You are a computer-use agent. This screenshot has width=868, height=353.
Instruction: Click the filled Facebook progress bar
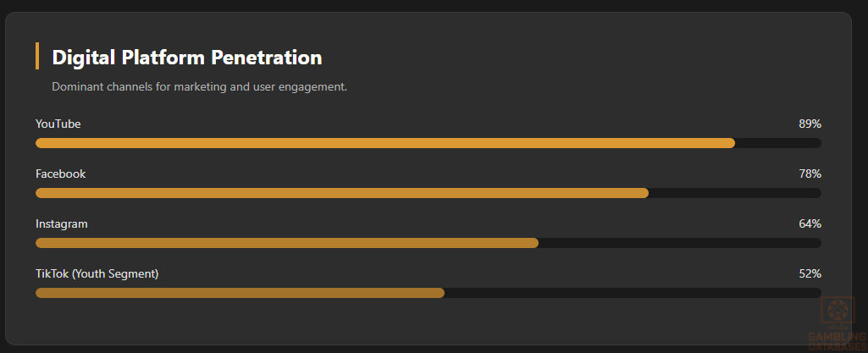pos(342,193)
